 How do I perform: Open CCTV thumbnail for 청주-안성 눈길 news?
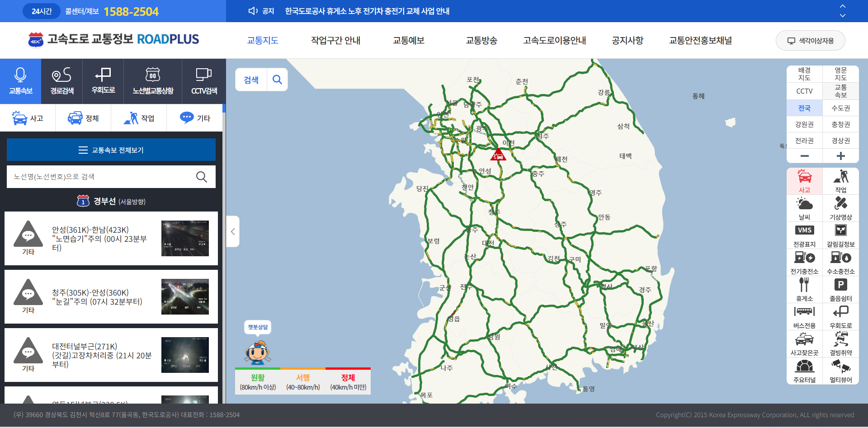185,296
